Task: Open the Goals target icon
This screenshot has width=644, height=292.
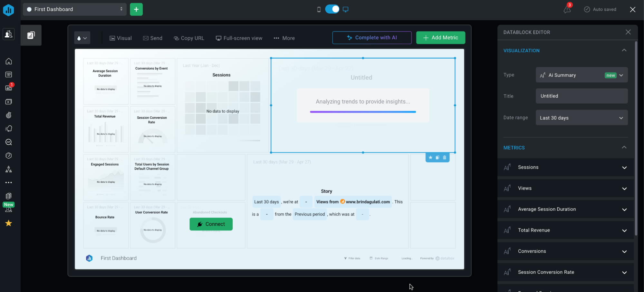Action: [x=9, y=115]
